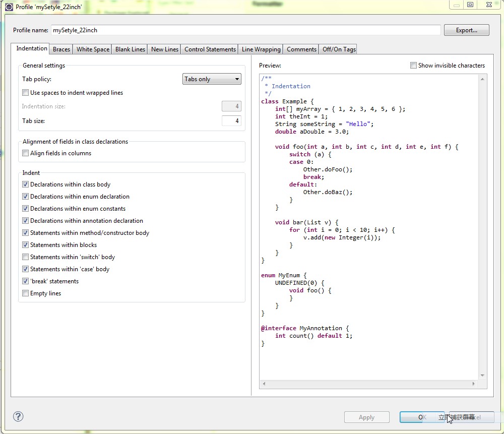Click the Eclipse icon in title bar
Viewport: 504px width, 434px height.
click(x=9, y=7)
